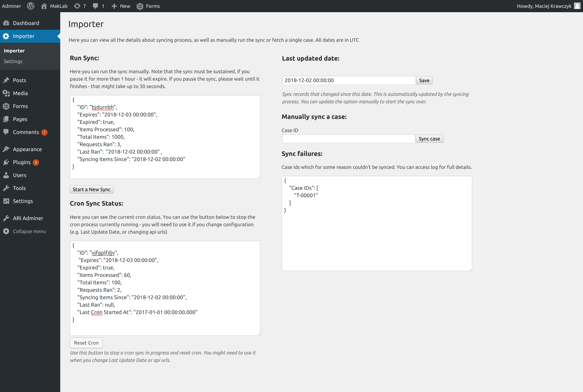The image size is (583, 392).
Task: Click the Importer page heading
Action: tap(86, 24)
